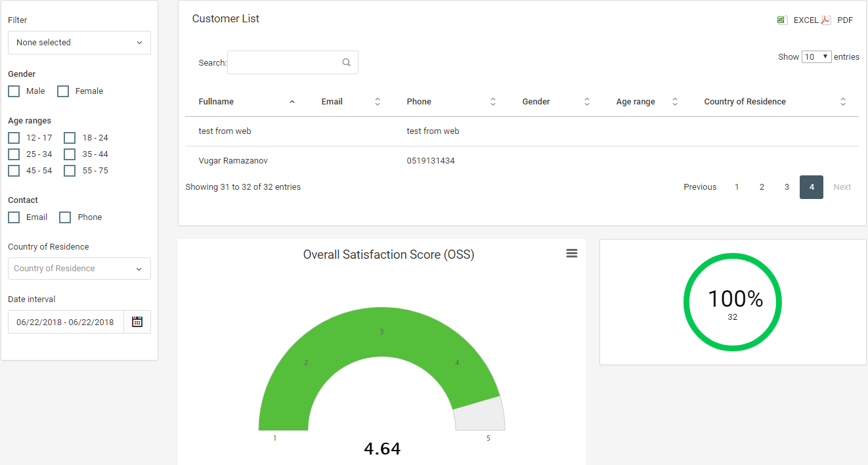The height and width of the screenshot is (465, 868).
Task: Focus the customer Search input field
Action: [282, 63]
